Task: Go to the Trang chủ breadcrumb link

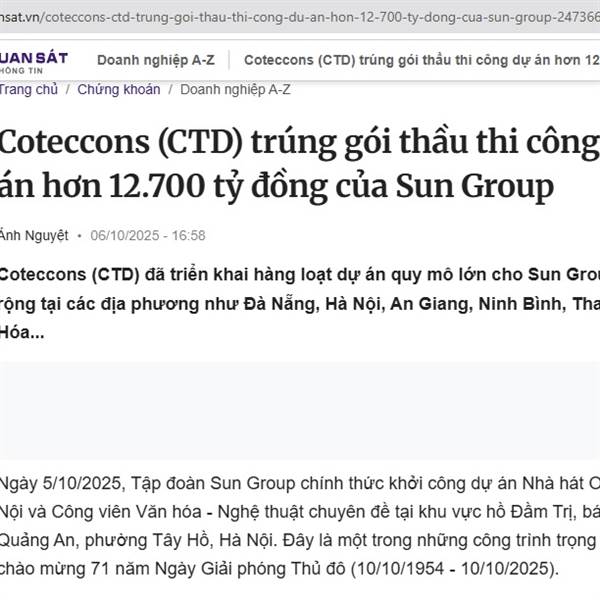Action: [28, 89]
